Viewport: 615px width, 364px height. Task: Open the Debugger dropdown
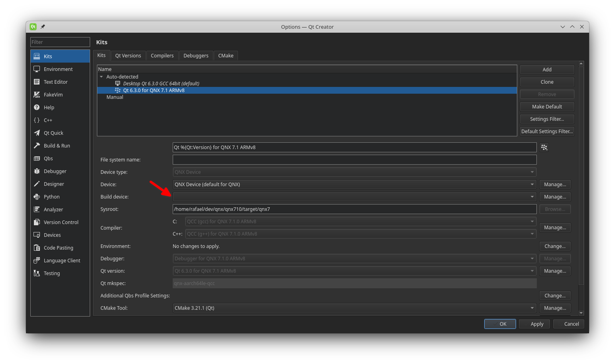coord(354,258)
